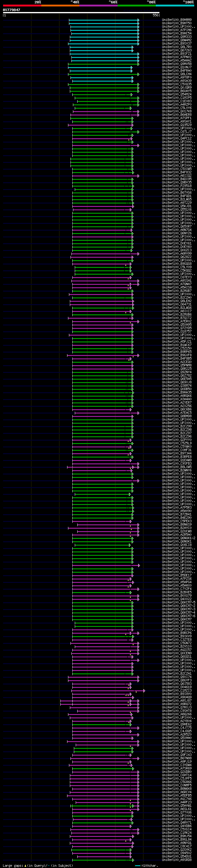Choose the UniRef100_Q19529 entry

coord(177,125)
